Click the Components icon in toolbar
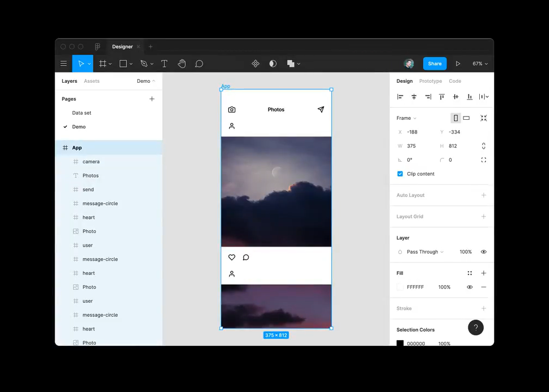Image resolution: width=549 pixels, height=392 pixels. tap(255, 64)
